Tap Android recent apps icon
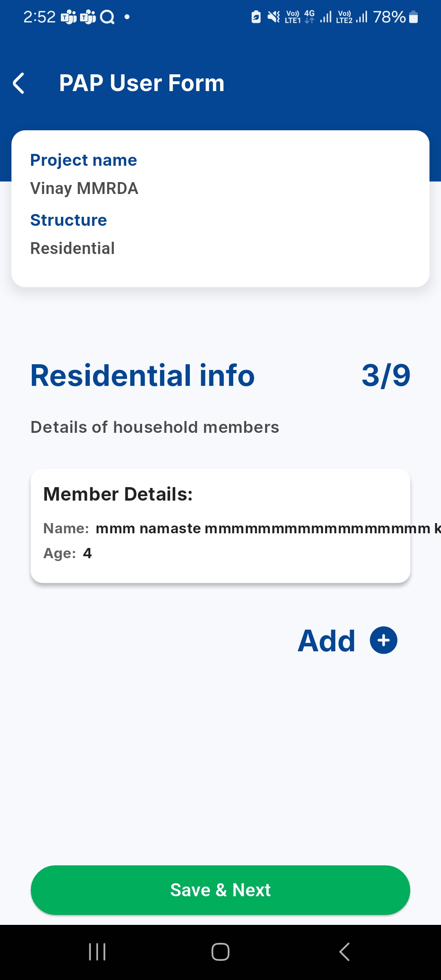 tap(97, 952)
